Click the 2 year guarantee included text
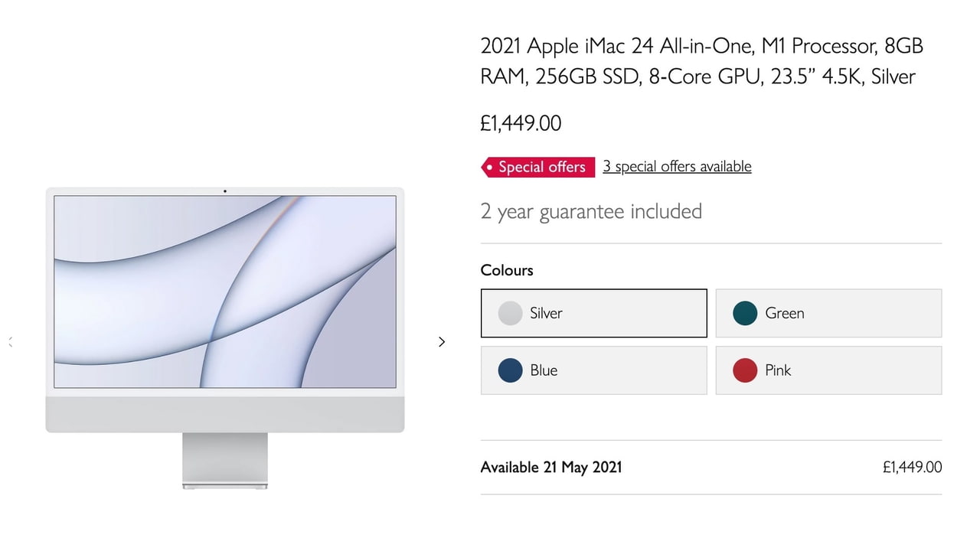The image size is (980, 551). [591, 211]
